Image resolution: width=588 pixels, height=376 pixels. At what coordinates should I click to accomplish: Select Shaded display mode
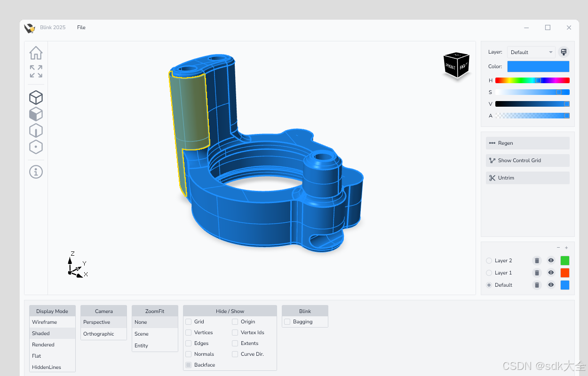pos(52,333)
